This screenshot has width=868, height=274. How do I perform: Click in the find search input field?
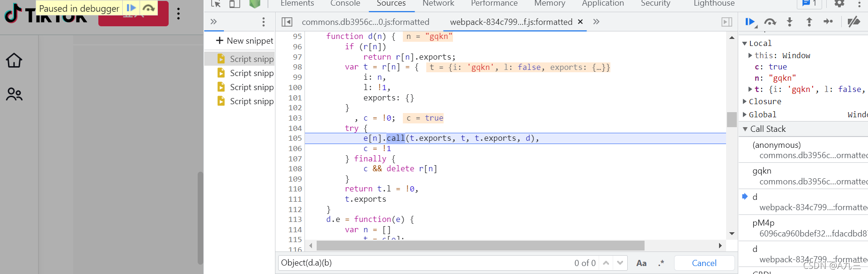tap(425, 263)
